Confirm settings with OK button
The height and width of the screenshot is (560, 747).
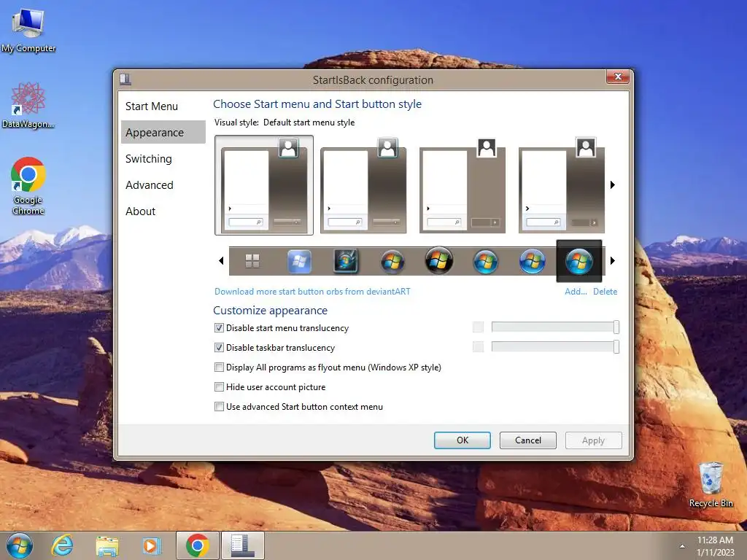[462, 440]
